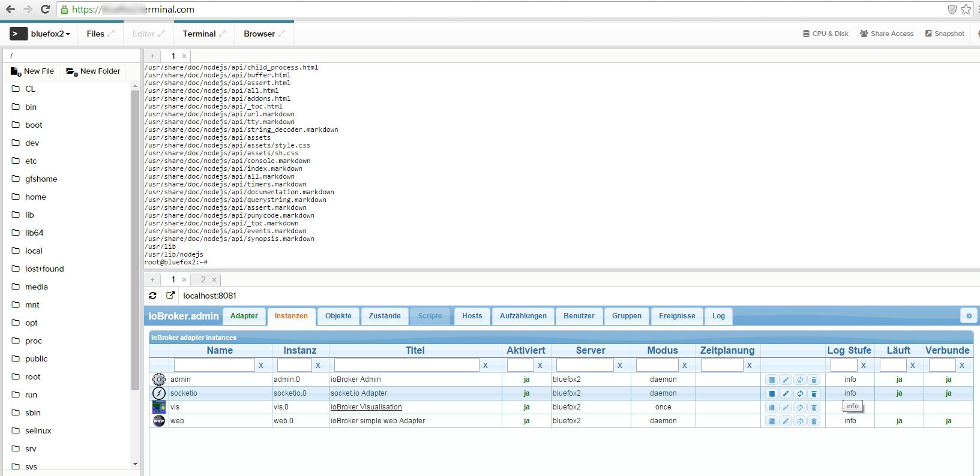Open config for admin instance
980x476 pixels.
click(x=772, y=379)
